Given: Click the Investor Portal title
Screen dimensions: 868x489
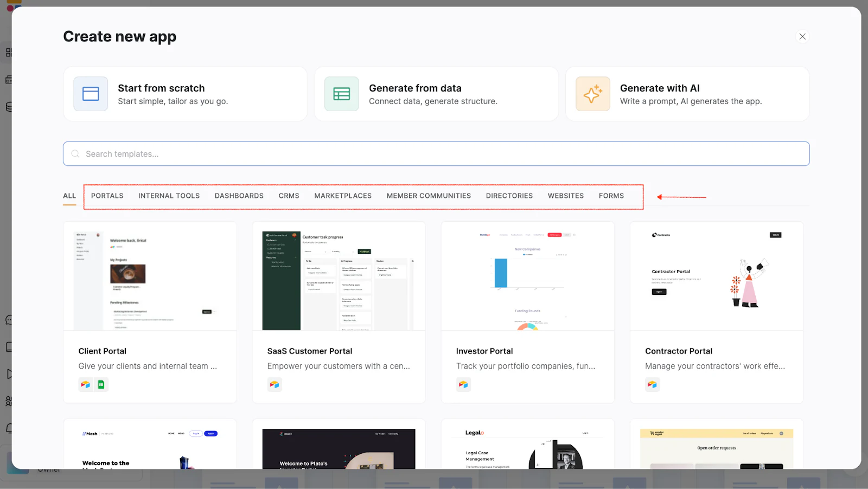Looking at the screenshot, I should [484, 351].
